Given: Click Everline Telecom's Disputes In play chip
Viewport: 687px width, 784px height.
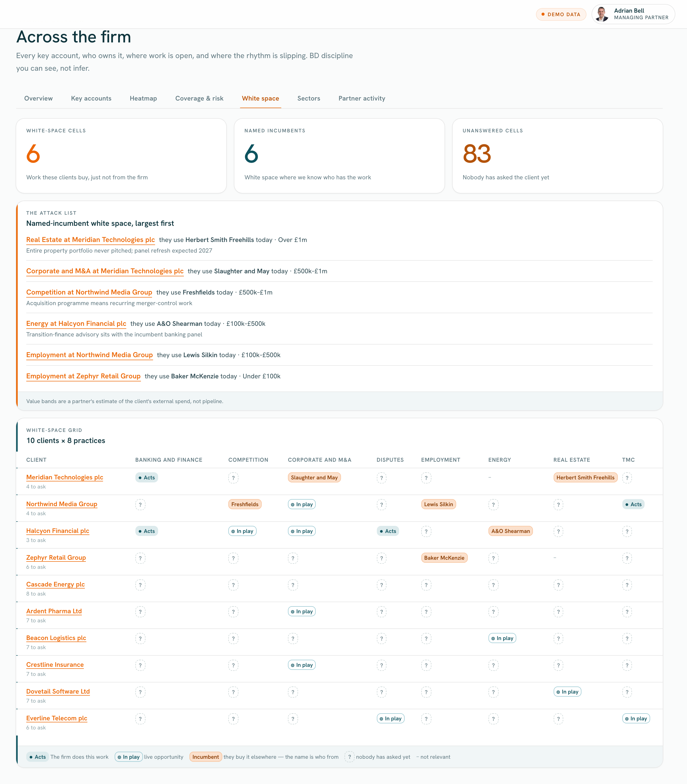Looking at the screenshot, I should [391, 719].
